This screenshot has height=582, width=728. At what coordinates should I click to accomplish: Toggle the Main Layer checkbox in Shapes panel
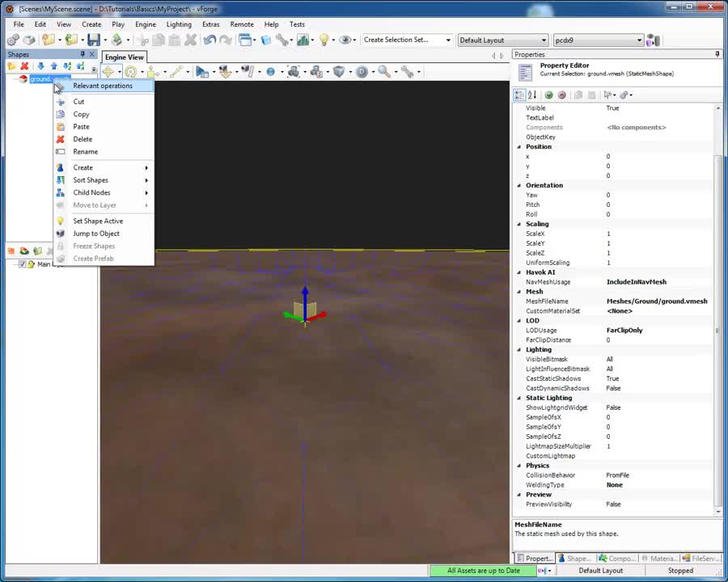tap(23, 264)
